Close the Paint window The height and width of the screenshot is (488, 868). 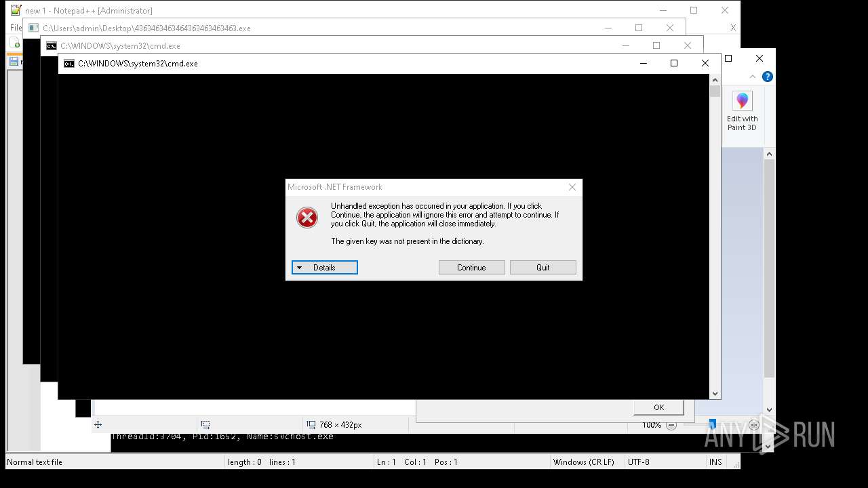(x=759, y=58)
